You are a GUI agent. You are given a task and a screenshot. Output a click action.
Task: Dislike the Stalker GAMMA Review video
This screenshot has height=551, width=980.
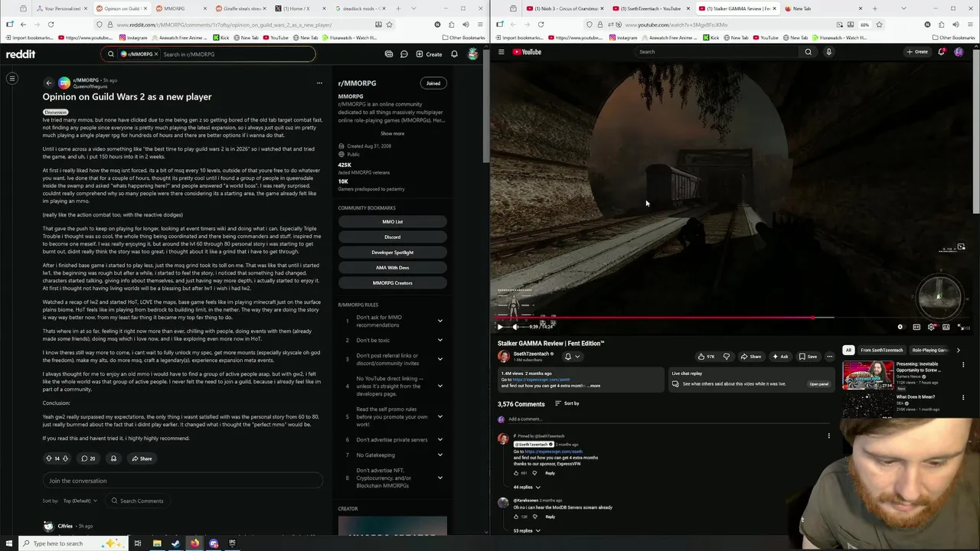[727, 357]
